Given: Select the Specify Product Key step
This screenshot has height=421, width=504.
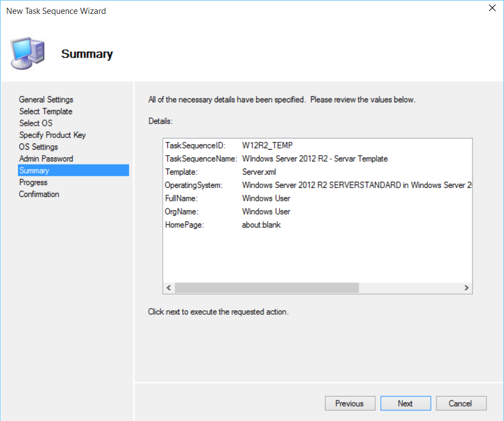Looking at the screenshot, I should pyautogui.click(x=52, y=135).
